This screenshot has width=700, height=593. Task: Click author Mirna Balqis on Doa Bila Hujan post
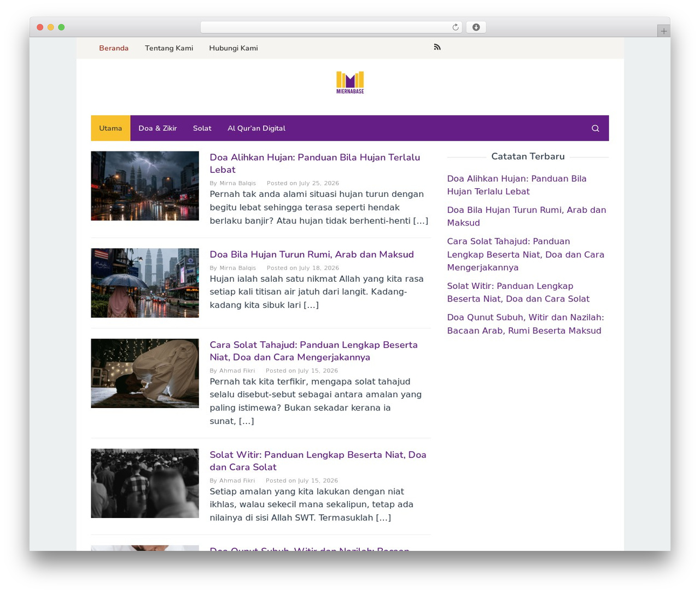click(x=237, y=268)
